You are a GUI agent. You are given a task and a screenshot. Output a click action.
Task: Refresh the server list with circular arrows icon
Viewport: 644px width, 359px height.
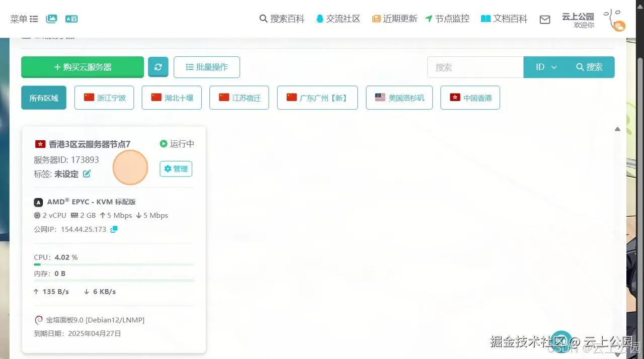point(158,67)
